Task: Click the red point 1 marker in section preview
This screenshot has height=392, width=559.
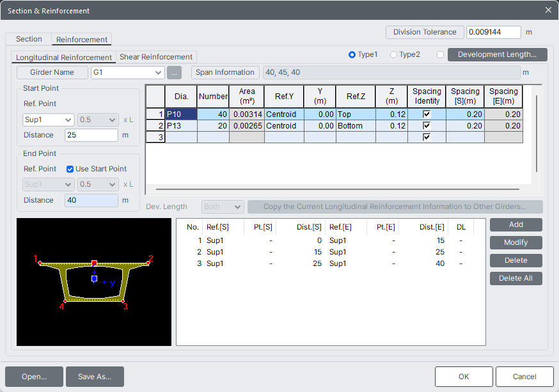Action: coord(40,262)
